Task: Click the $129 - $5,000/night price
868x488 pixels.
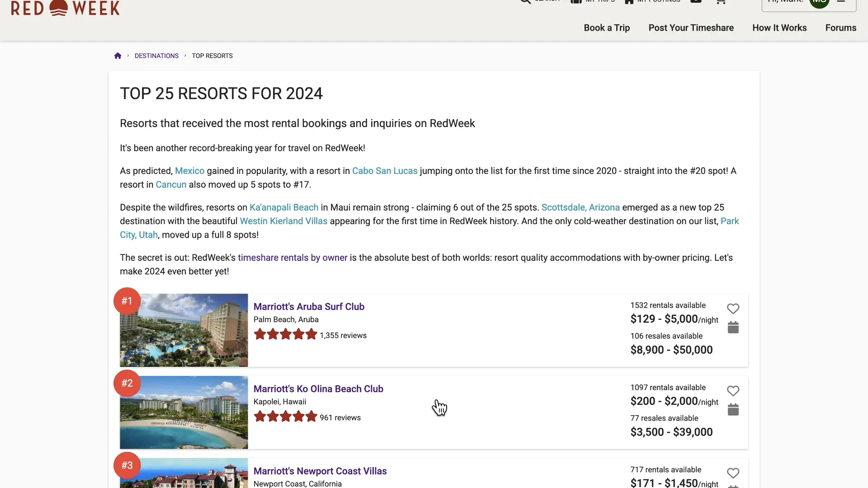Action: 674,319
